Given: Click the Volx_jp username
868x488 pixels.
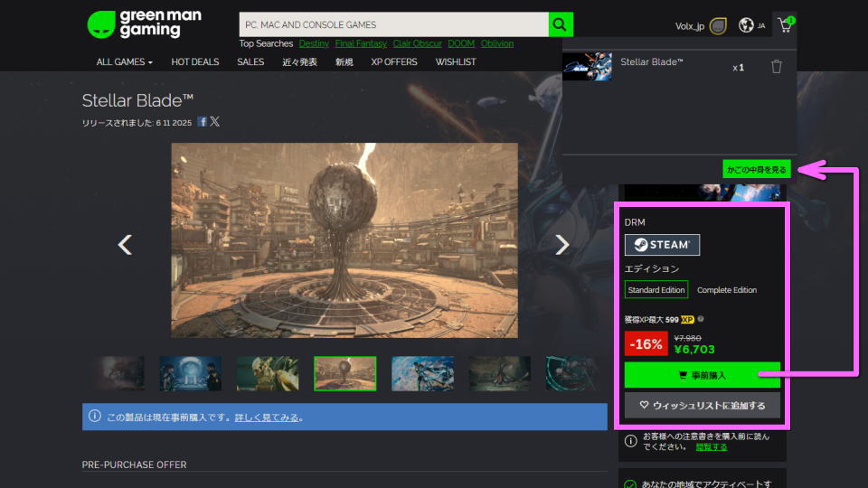Looking at the screenshot, I should click(x=690, y=26).
